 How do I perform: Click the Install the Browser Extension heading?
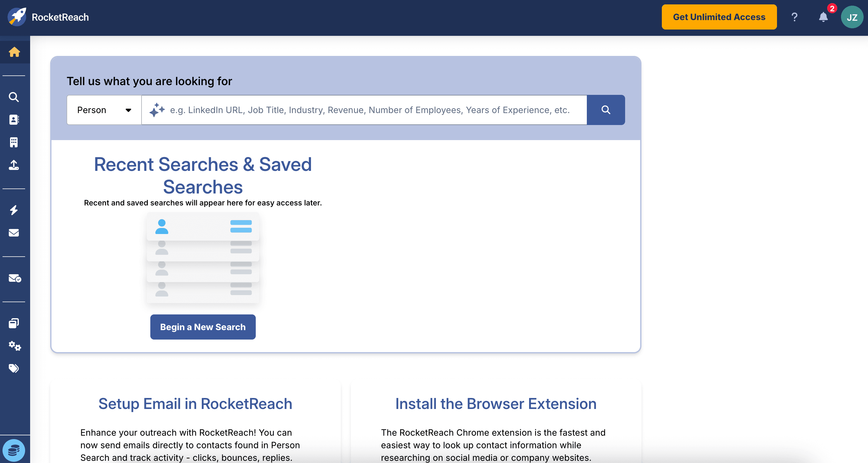pos(496,404)
